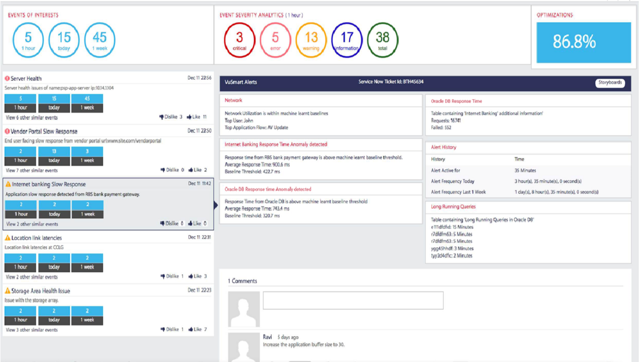Filter events by critical severity circle
Viewport: 644px width, 362px height.
[239, 39]
